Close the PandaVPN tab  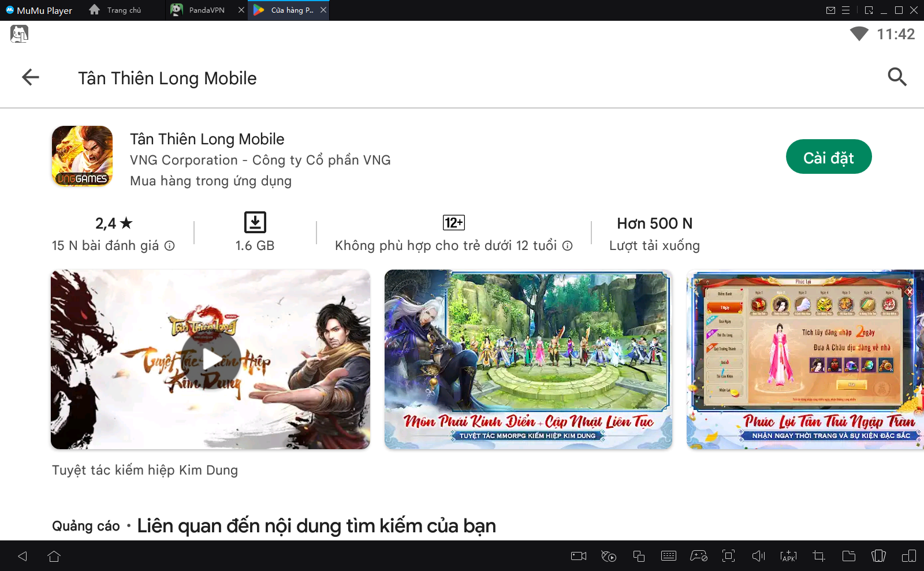coord(241,10)
